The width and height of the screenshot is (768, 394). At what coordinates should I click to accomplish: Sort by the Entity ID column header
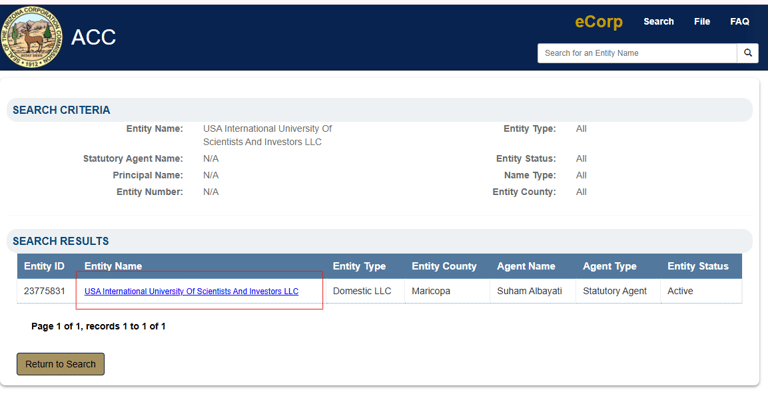44,266
